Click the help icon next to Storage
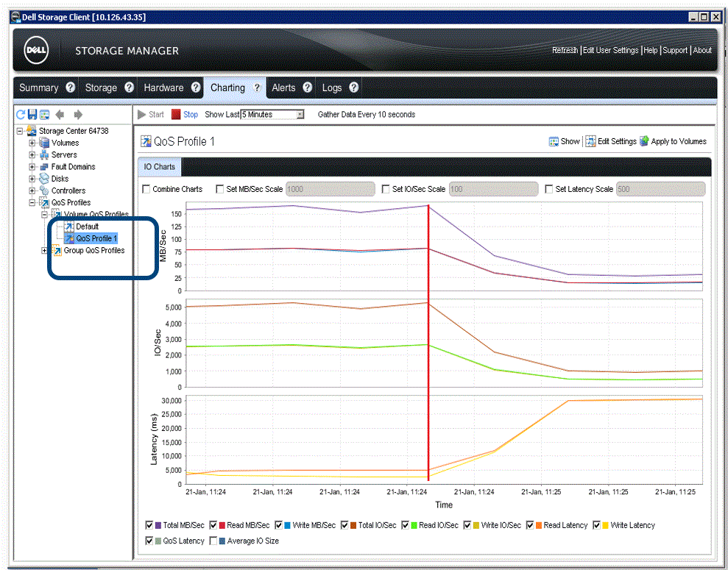 [129, 88]
